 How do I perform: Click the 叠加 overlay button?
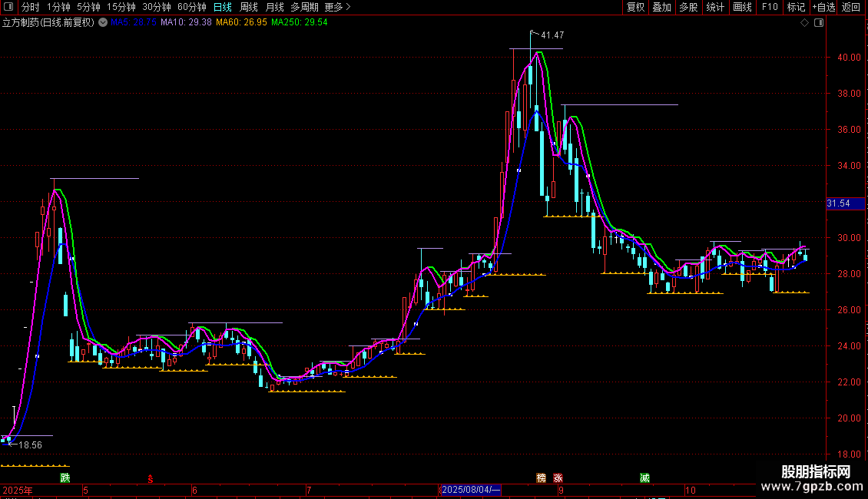point(661,7)
